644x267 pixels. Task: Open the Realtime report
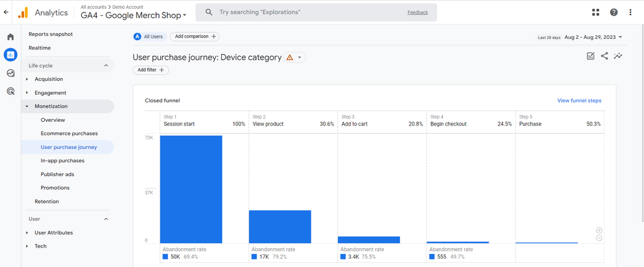[40, 48]
